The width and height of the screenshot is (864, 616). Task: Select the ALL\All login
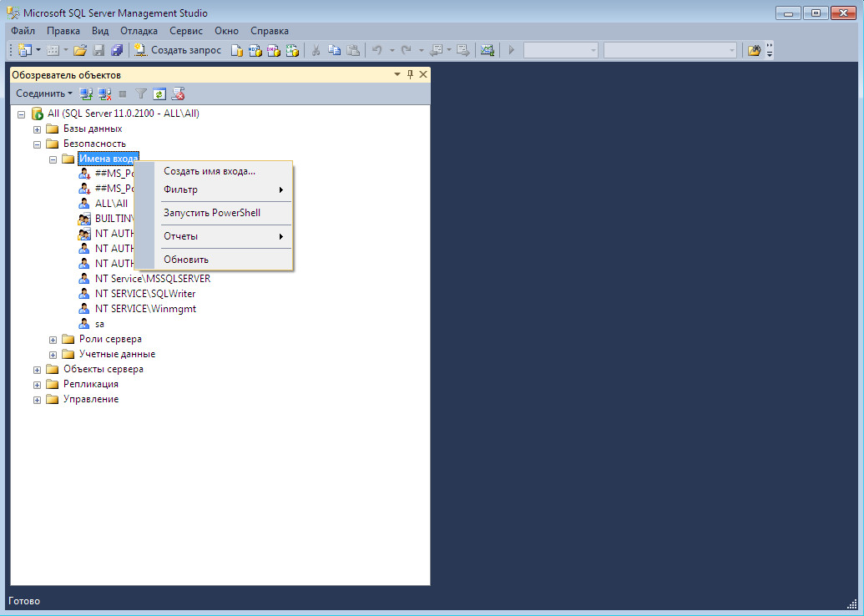(111, 204)
